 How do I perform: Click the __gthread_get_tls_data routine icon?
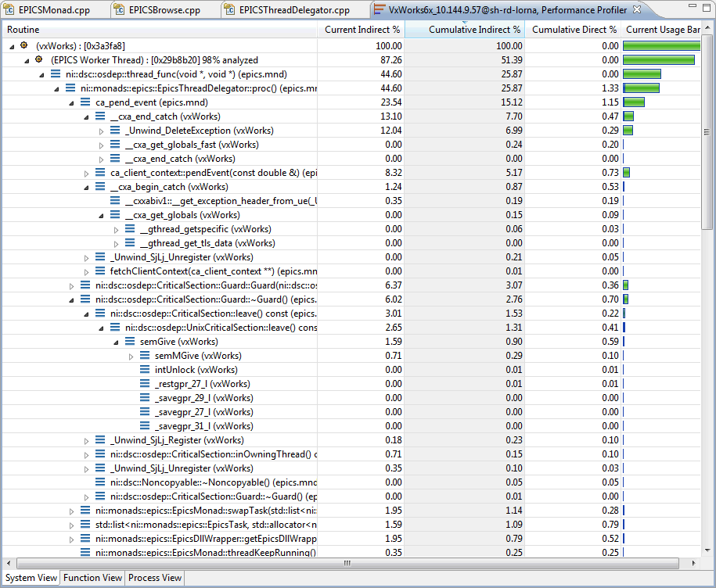pos(130,243)
